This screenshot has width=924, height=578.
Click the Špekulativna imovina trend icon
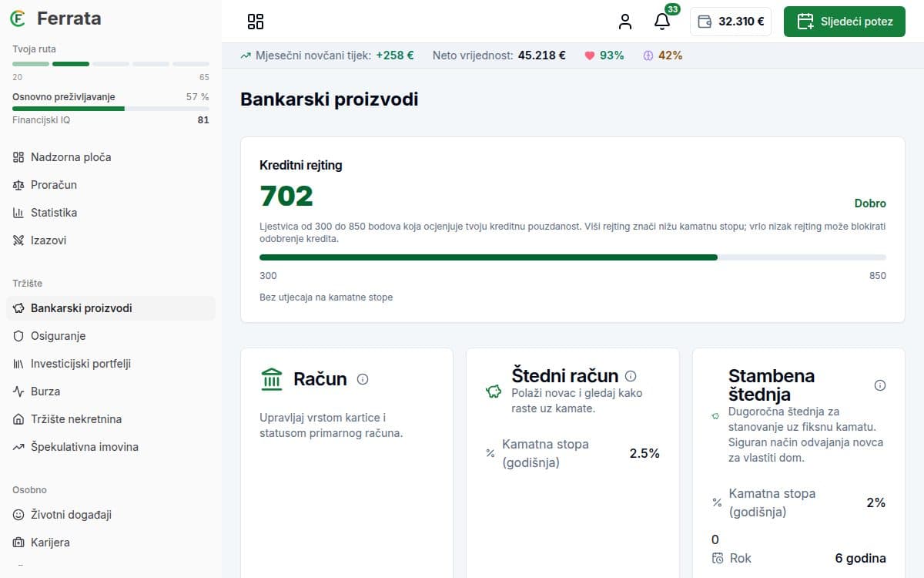[18, 447]
